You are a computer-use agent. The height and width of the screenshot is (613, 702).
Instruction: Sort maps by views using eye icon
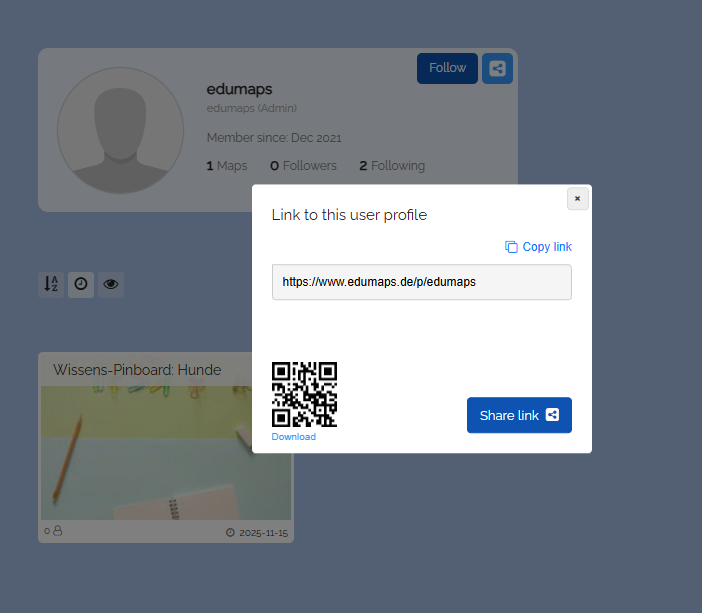pos(111,284)
